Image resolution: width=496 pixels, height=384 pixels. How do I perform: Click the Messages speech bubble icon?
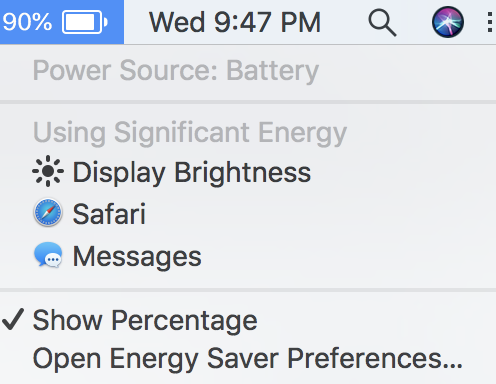click(48, 255)
